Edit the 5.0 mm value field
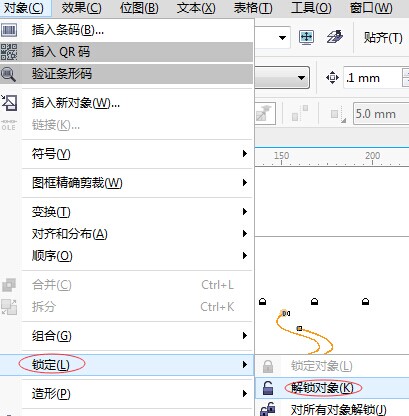The image size is (409, 416). pos(381,114)
